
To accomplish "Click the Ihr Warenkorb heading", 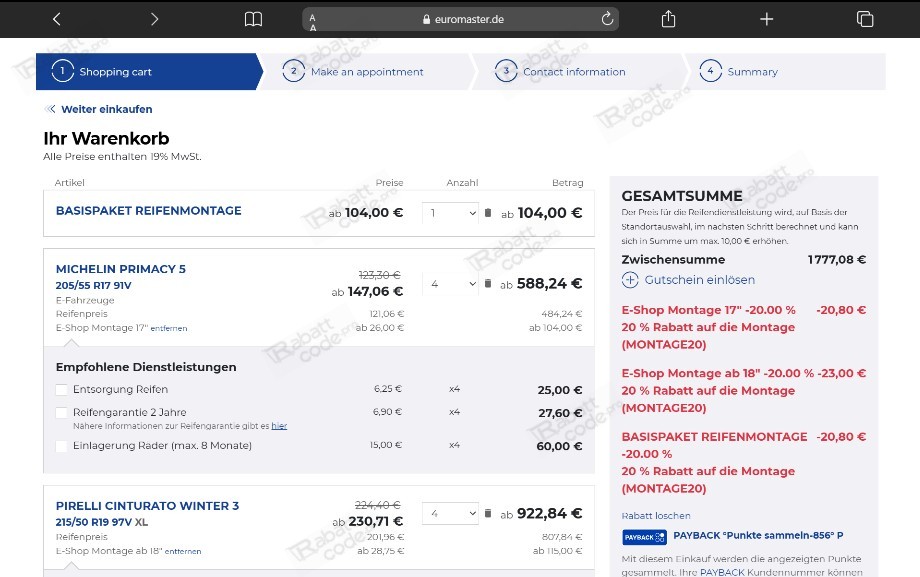I will pyautogui.click(x=106, y=139).
